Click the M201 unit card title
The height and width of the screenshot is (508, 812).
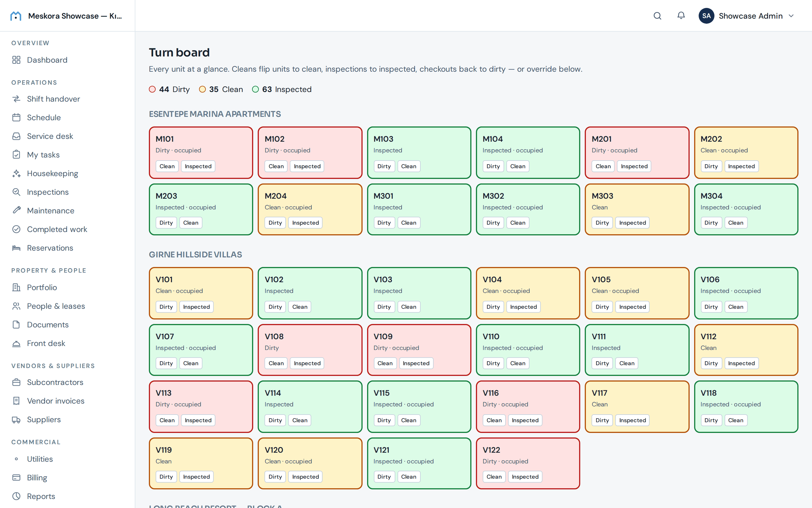(x=601, y=139)
